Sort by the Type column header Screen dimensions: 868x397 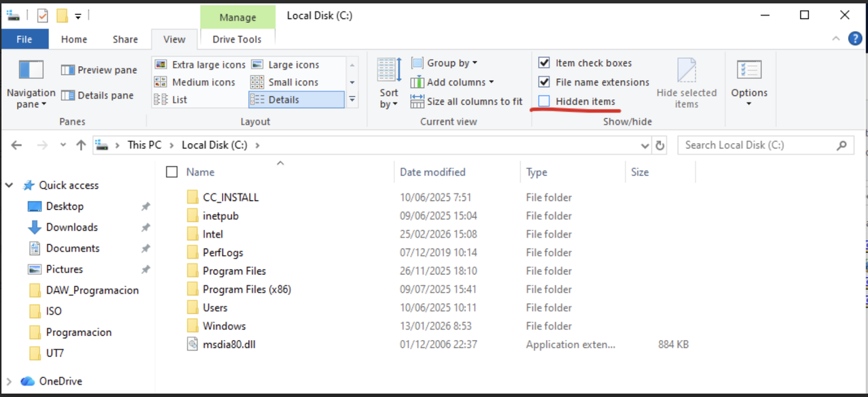(x=573, y=172)
